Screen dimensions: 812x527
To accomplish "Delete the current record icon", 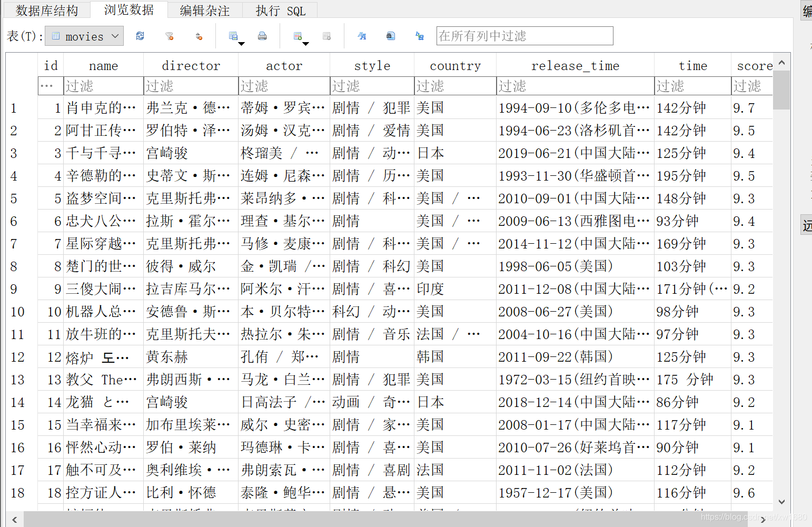I will [x=326, y=36].
